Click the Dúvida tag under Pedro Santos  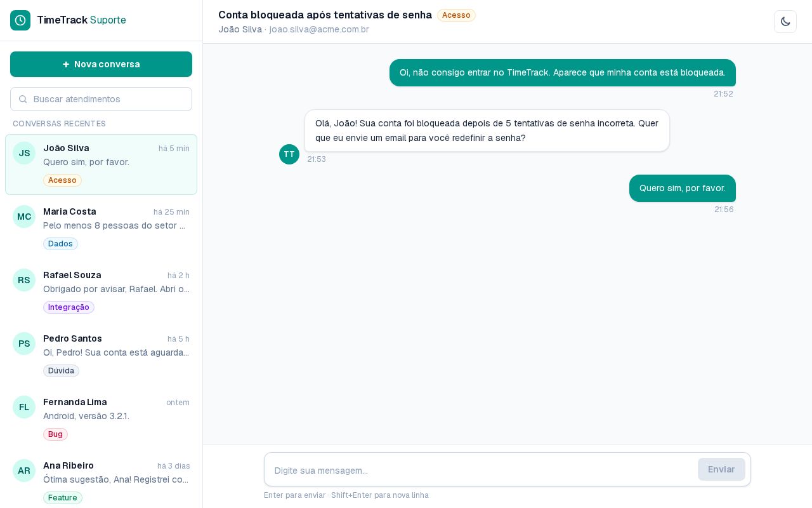coord(61,371)
